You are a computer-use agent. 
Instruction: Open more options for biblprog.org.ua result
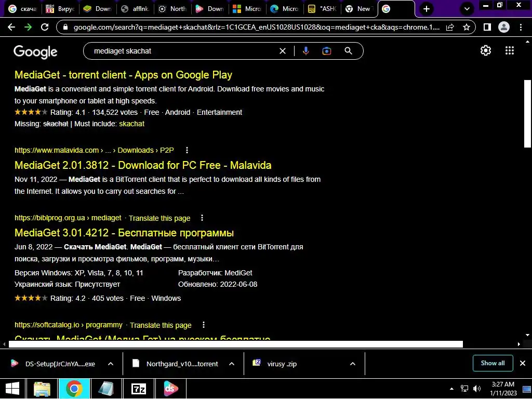(x=202, y=218)
